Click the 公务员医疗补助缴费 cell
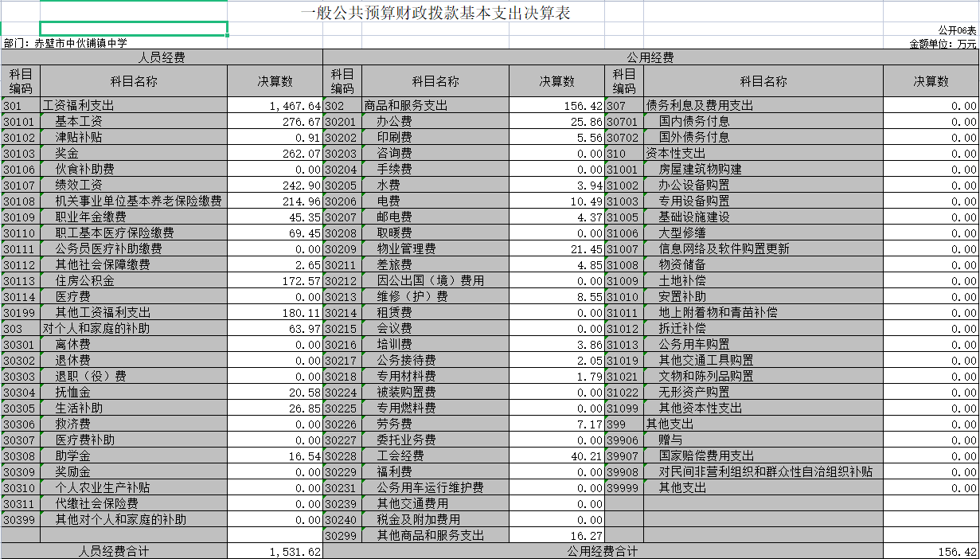Image resolution: width=980 pixels, height=559 pixels. click(134, 248)
